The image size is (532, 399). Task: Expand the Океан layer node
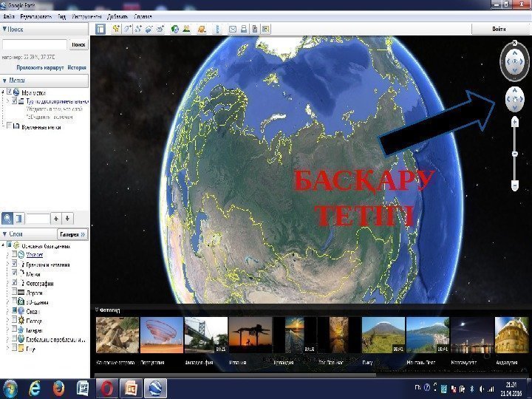pyautogui.click(x=8, y=311)
